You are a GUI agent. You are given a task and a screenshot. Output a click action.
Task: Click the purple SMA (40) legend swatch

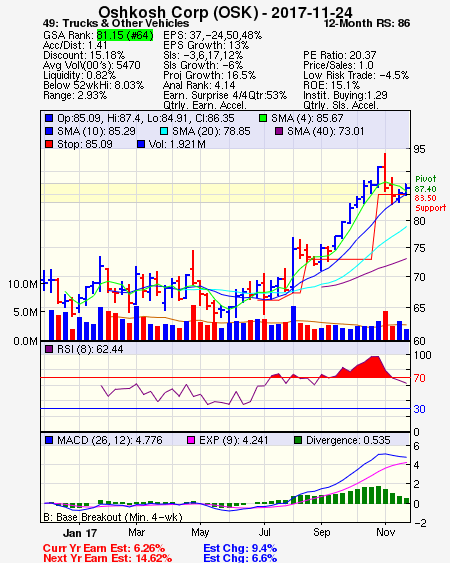pyautogui.click(x=279, y=131)
